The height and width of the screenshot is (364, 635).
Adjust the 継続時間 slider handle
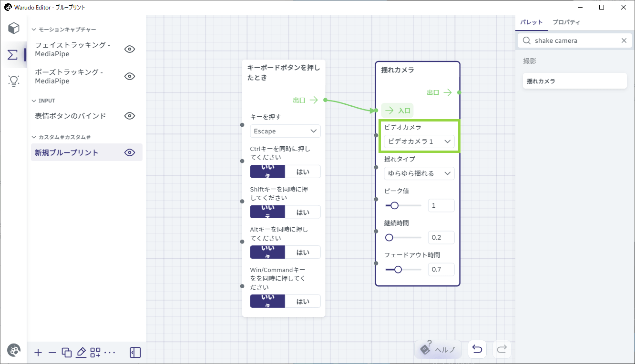point(389,237)
